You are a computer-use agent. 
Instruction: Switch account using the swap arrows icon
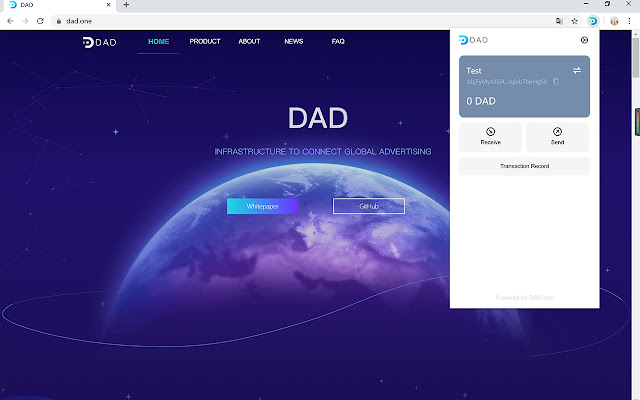click(577, 71)
